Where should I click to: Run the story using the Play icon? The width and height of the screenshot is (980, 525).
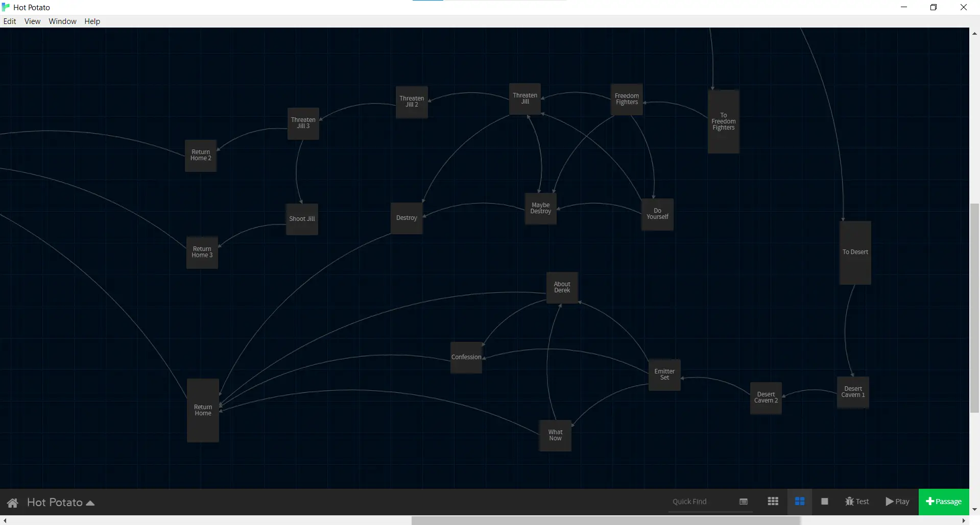coord(897,502)
